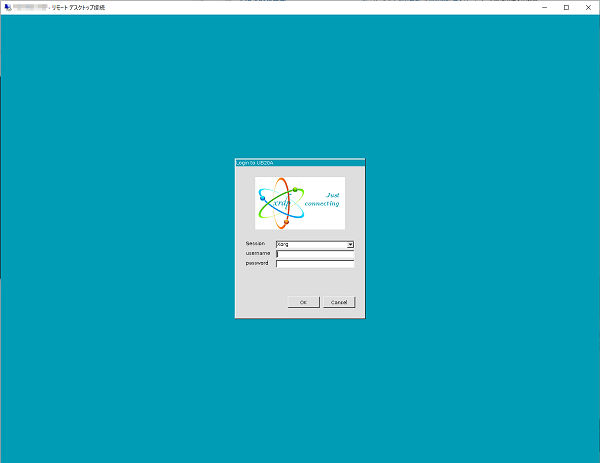This screenshot has width=600, height=463.
Task: Maximize the Remote Desktop window
Action: [x=565, y=7]
